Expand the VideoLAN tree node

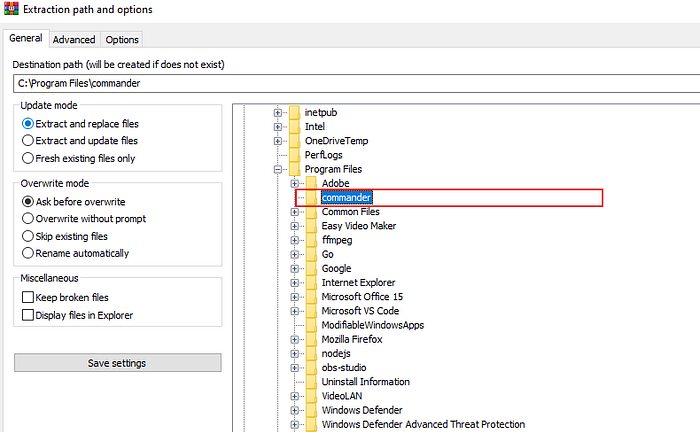point(295,396)
